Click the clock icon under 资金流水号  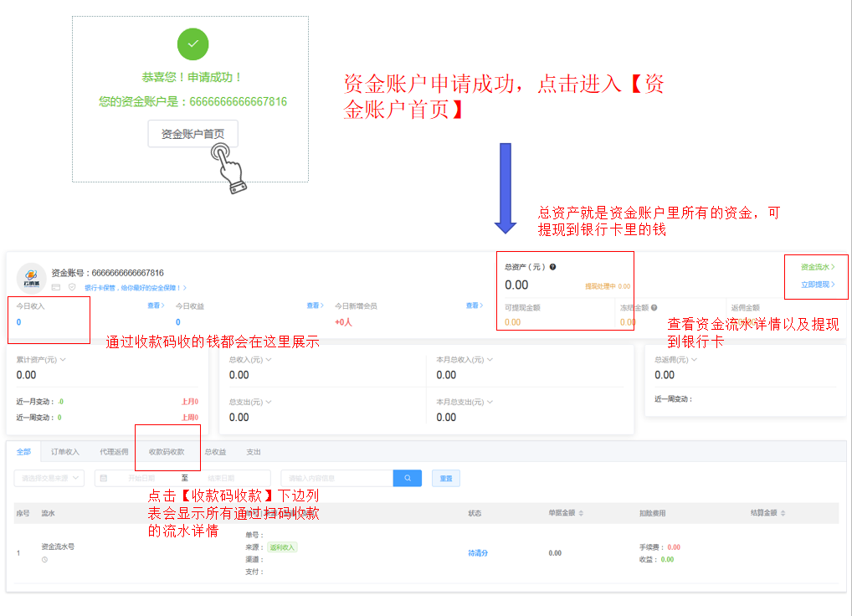(x=44, y=560)
